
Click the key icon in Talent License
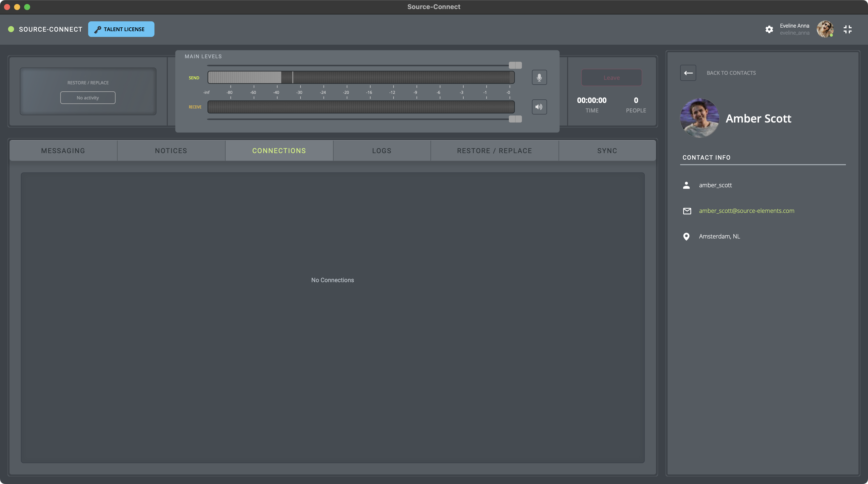click(97, 30)
